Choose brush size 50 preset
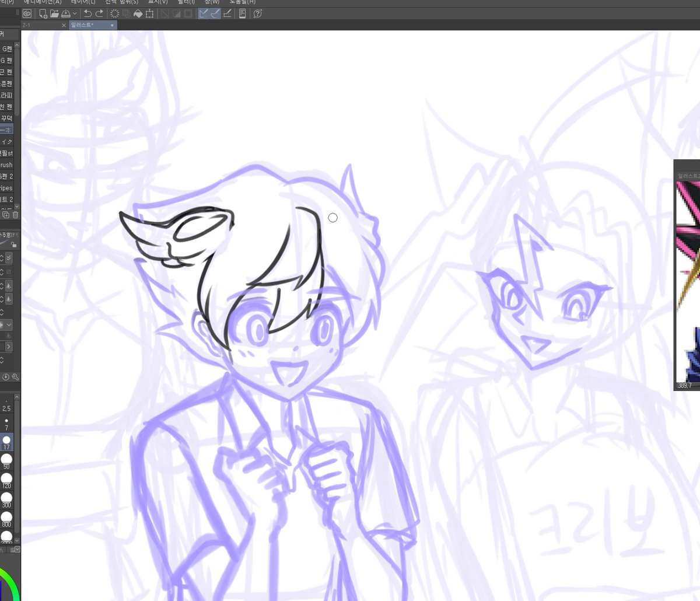The height and width of the screenshot is (601, 700). coord(6,462)
